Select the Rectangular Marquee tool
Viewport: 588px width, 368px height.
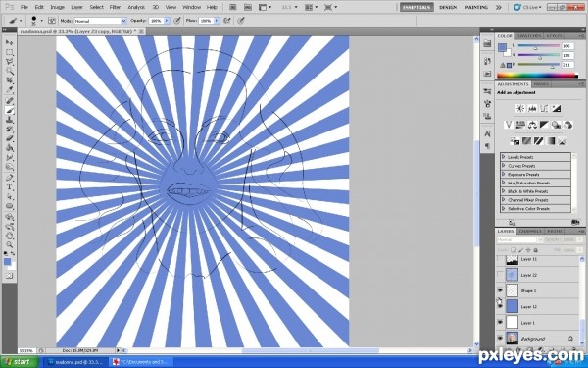10,52
